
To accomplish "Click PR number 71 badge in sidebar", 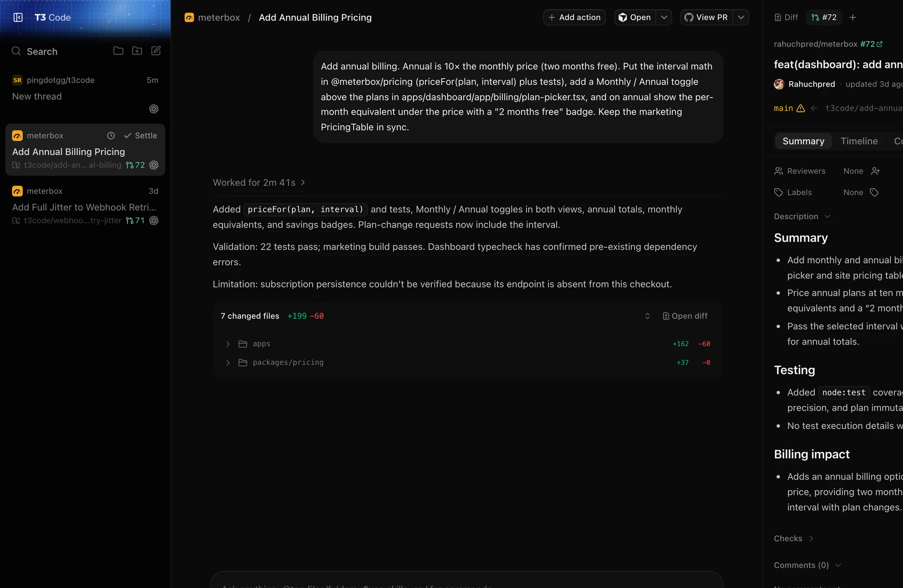I will [135, 221].
